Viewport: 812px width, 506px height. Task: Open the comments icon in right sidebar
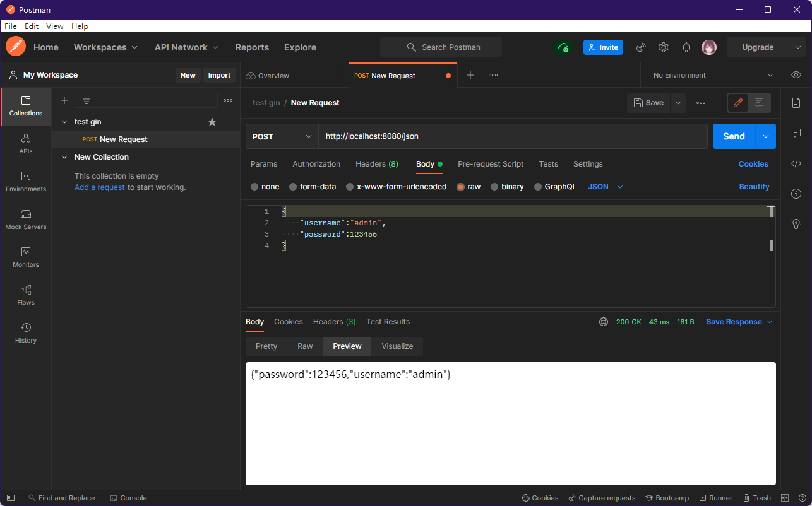pyautogui.click(x=796, y=133)
